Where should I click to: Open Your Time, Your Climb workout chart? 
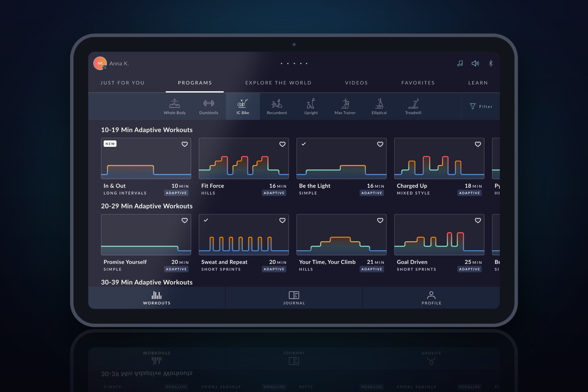tap(341, 235)
